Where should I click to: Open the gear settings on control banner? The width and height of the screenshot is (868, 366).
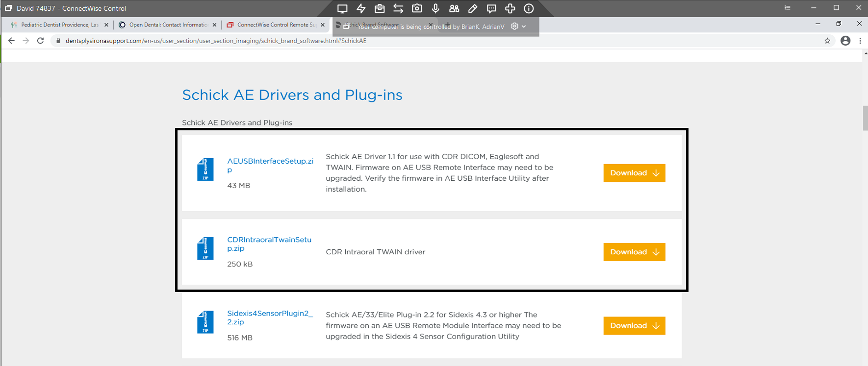click(514, 26)
